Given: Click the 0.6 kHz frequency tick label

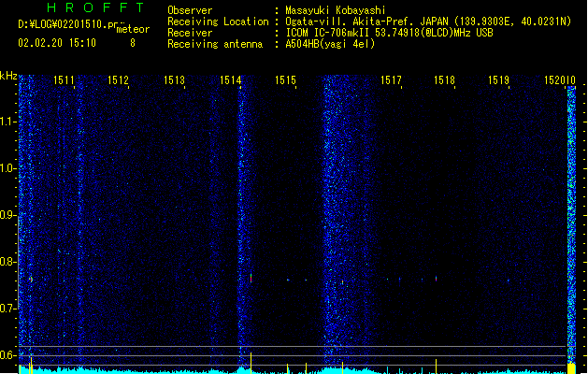Looking at the screenshot, I should (7, 355).
